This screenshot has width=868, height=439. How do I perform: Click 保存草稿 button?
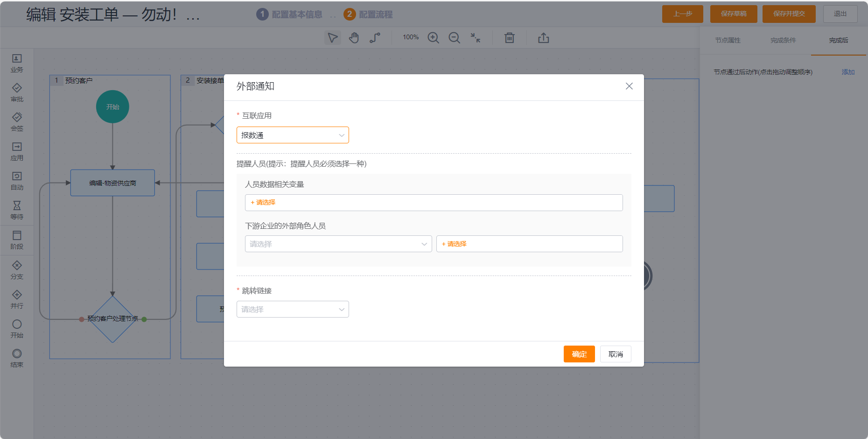[x=734, y=14]
